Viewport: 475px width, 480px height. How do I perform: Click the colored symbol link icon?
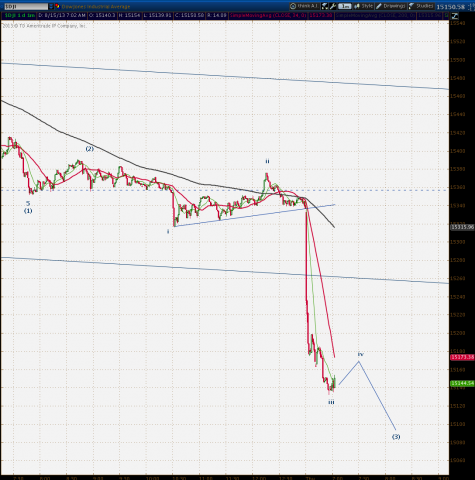point(57,6)
